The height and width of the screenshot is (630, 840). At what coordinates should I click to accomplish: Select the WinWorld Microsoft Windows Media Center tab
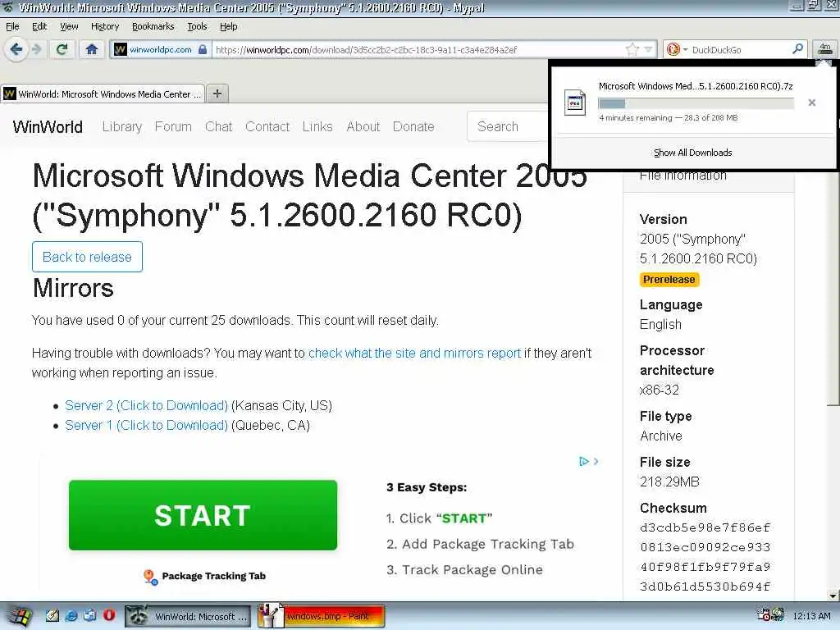tap(103, 94)
